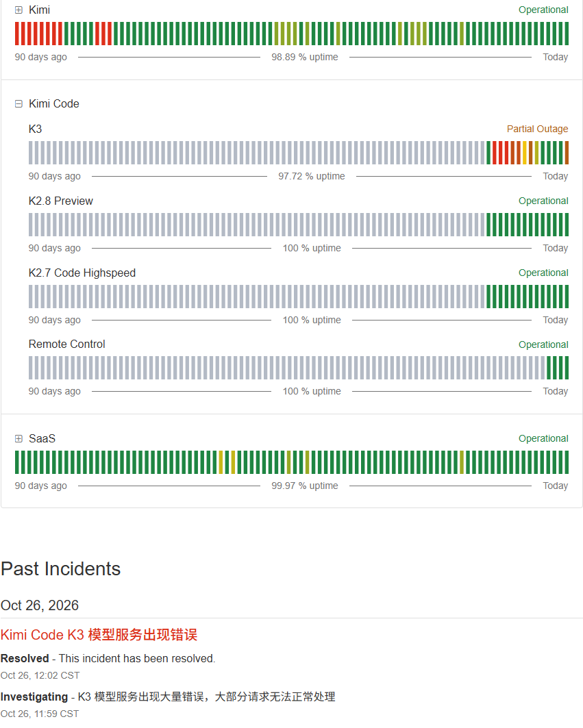583x728 pixels.
Task: Open the Kimi Code K3 incident link
Action: coord(99,635)
